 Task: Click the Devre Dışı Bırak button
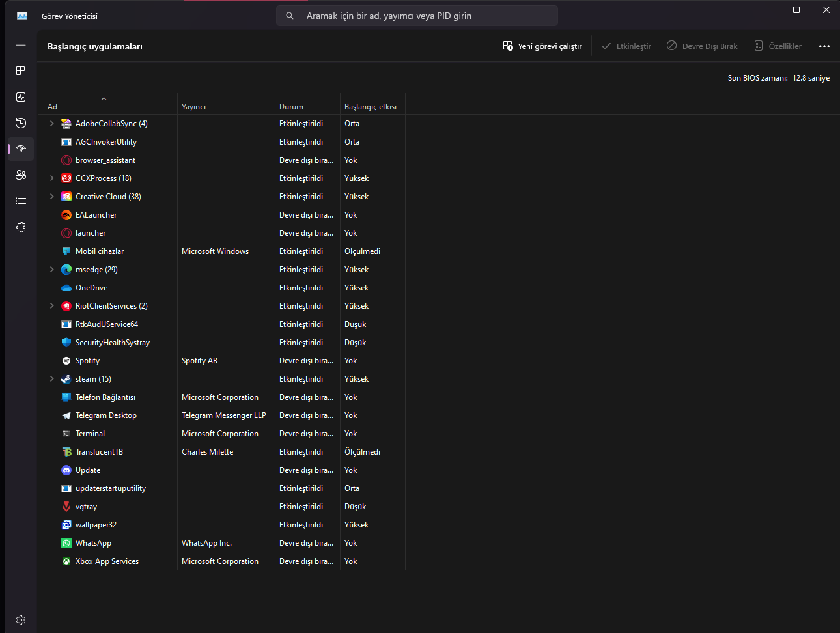click(702, 46)
